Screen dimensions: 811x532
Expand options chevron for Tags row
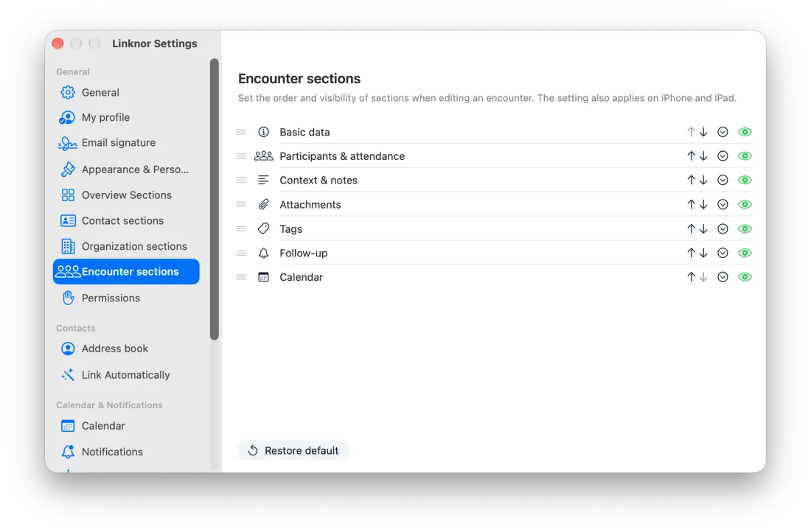pos(723,229)
